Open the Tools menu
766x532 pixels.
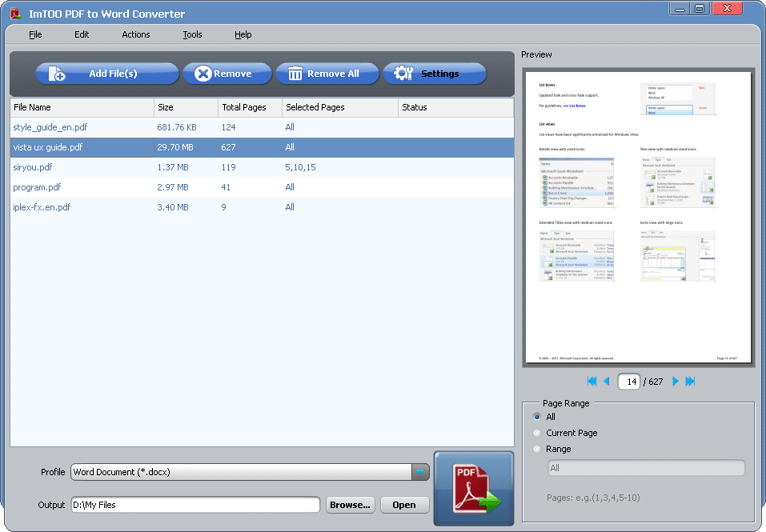(x=192, y=34)
